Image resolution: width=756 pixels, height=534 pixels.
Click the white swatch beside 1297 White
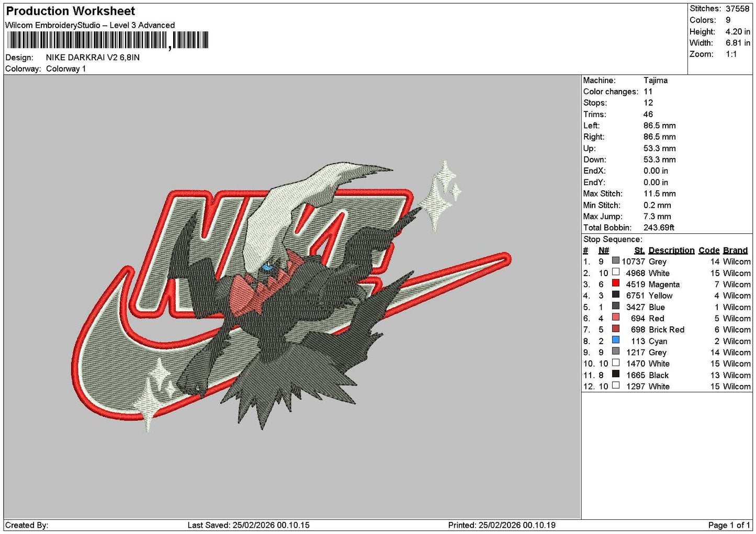click(616, 385)
